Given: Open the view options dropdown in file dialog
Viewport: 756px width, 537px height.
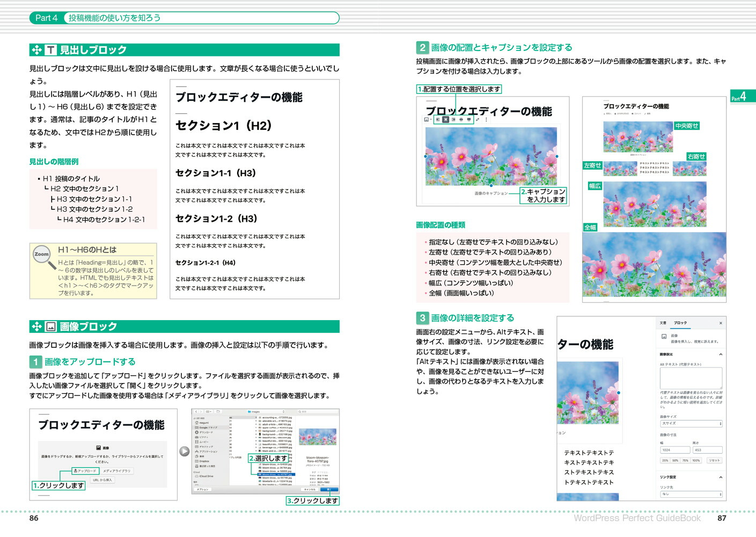Looking at the screenshot, I should tap(209, 412).
